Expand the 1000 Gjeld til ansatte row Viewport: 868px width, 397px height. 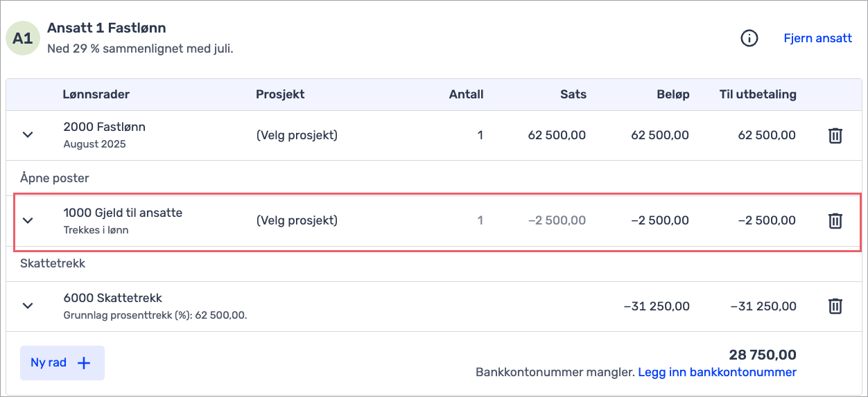[x=28, y=220]
